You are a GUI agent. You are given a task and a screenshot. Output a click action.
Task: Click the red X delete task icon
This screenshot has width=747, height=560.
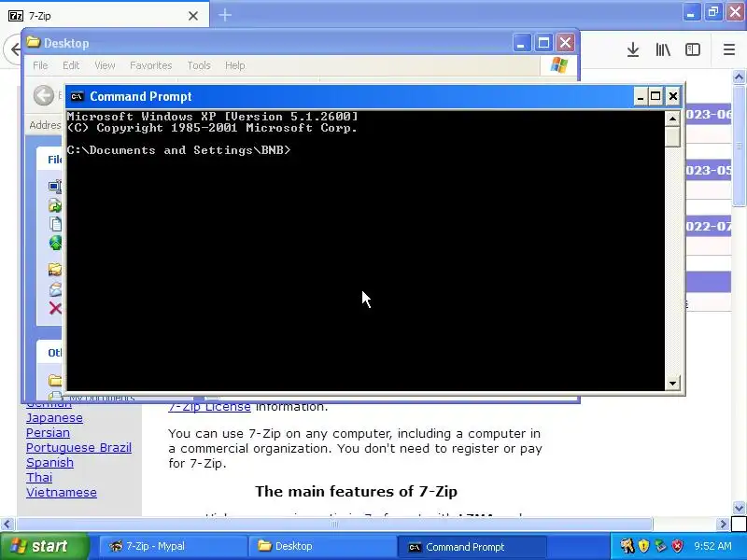(55, 309)
